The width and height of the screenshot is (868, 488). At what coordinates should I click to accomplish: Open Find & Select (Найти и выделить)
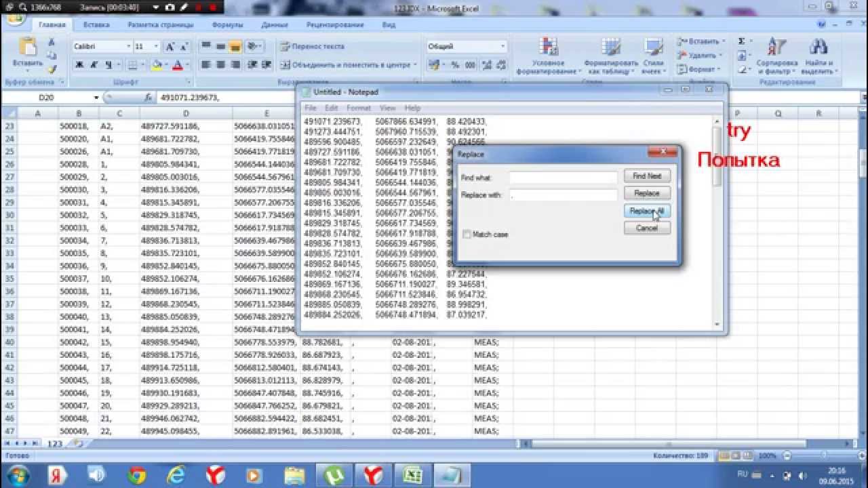[818, 56]
